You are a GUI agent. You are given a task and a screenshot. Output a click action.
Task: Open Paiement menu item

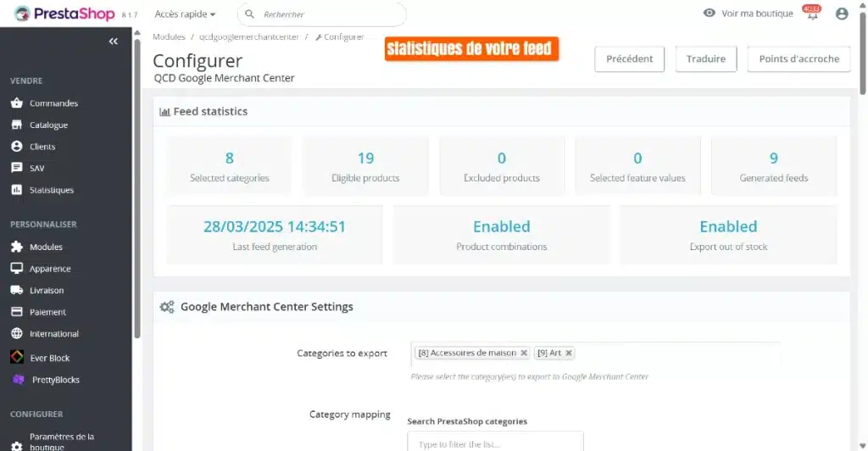pos(47,312)
